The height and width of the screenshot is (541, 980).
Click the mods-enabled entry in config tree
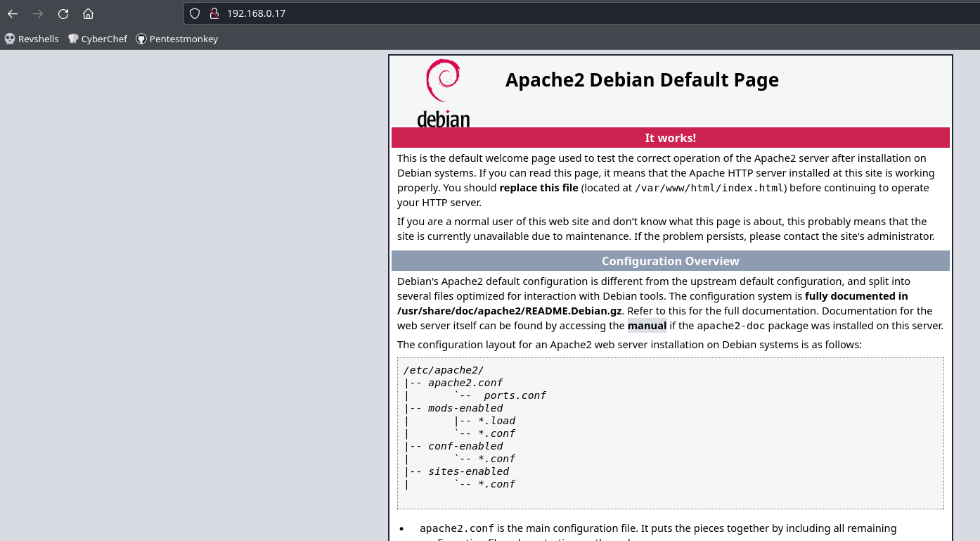465,408
